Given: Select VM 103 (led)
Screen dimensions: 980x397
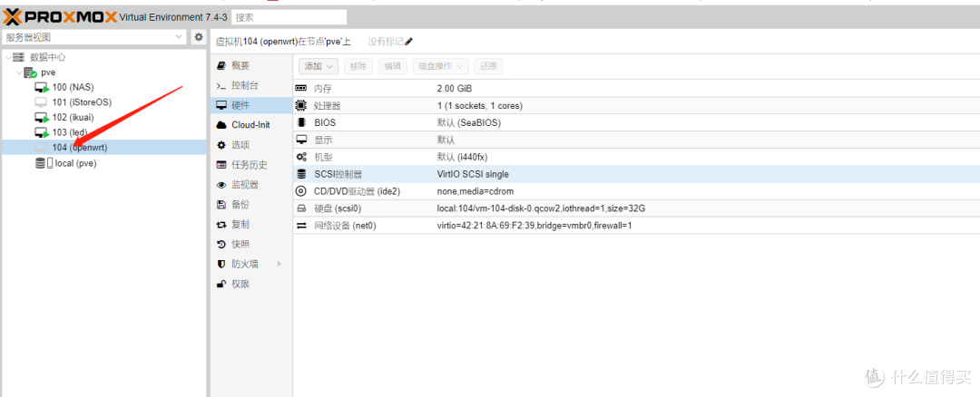Looking at the screenshot, I should click(70, 132).
